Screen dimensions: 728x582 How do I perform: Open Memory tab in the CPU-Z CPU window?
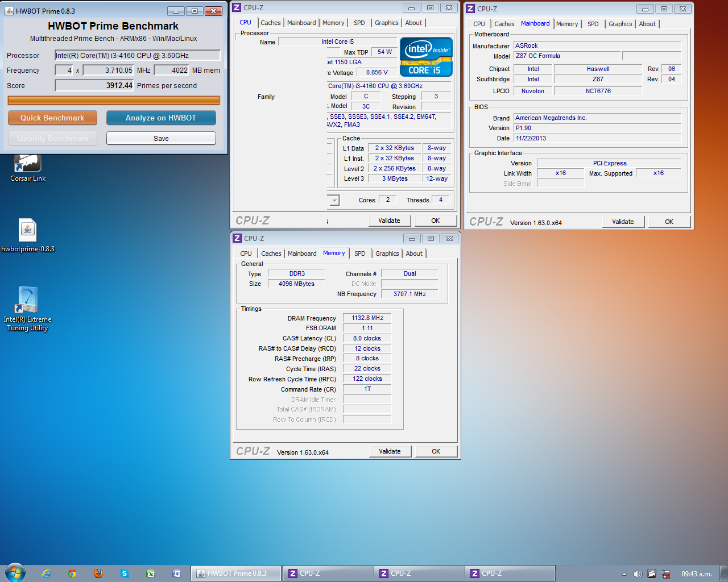coord(333,23)
